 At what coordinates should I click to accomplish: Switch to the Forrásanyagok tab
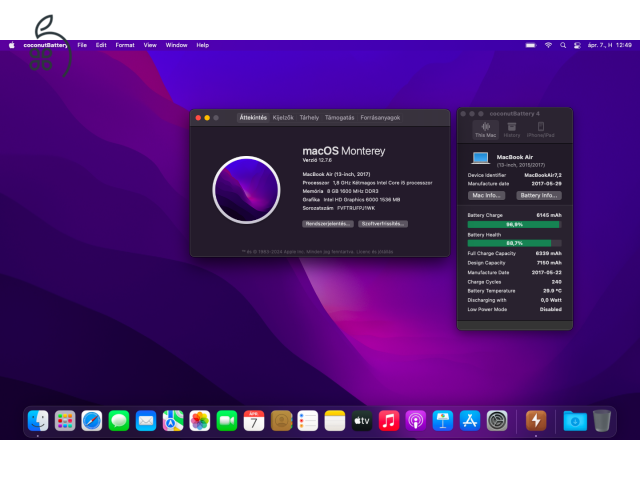380,118
